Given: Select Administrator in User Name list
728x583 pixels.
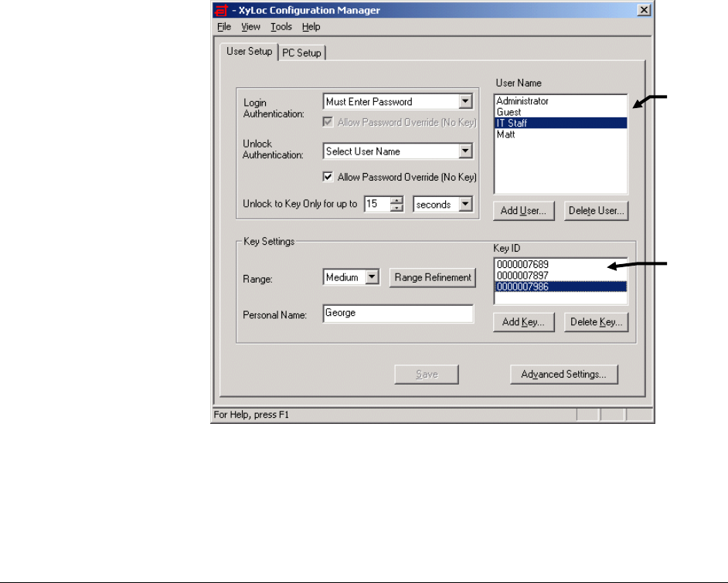Looking at the screenshot, I should point(561,101).
